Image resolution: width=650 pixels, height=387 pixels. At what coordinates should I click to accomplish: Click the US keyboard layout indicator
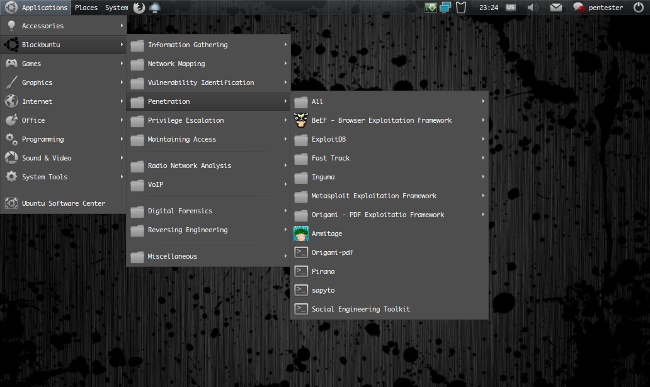(511, 7)
